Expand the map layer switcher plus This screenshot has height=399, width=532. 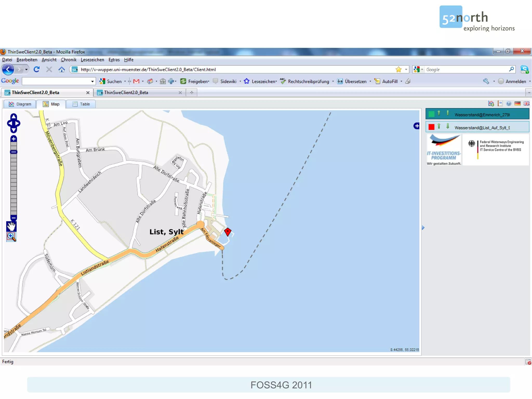coord(416,126)
